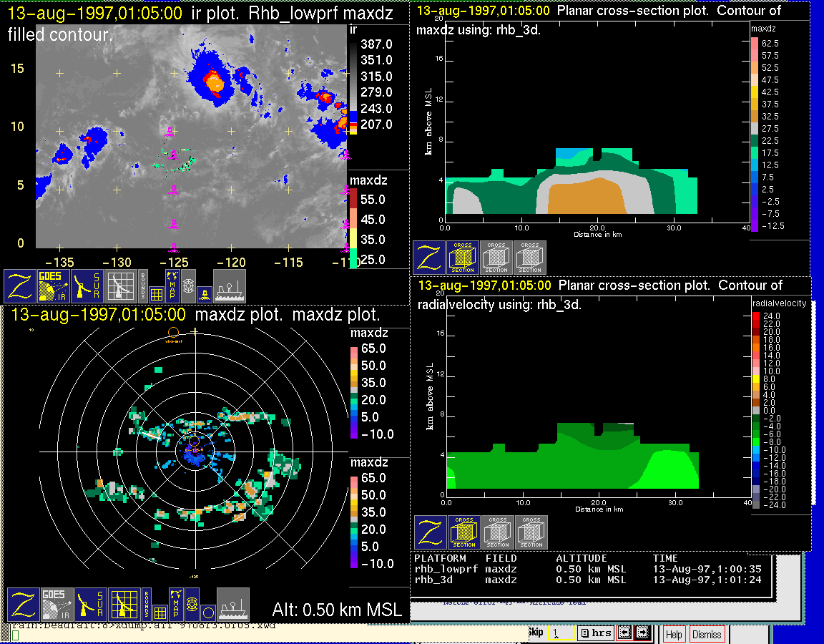The width and height of the screenshot is (824, 644).
Task: Click the 62.5 swatch in the maxdz color scale
Action: coord(754,44)
